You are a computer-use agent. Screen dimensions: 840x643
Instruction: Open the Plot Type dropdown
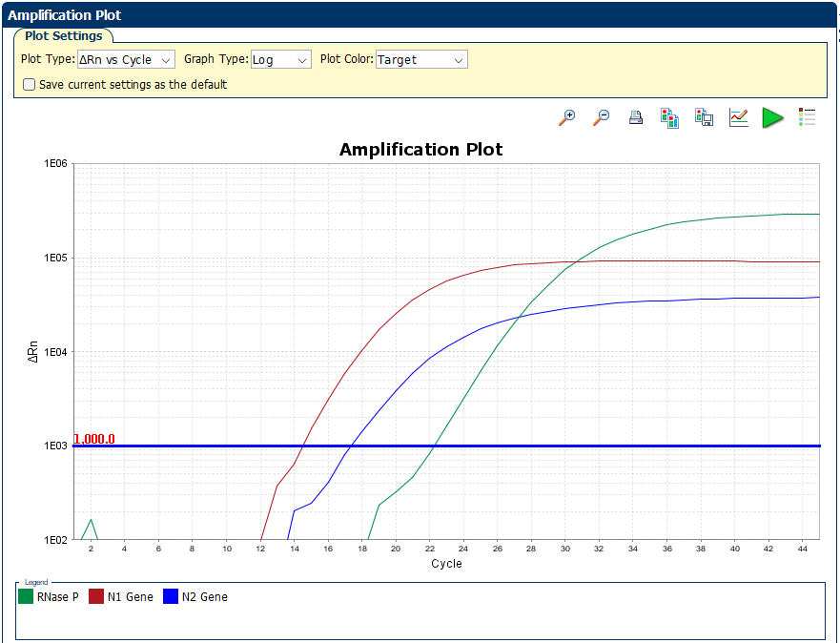[x=126, y=59]
